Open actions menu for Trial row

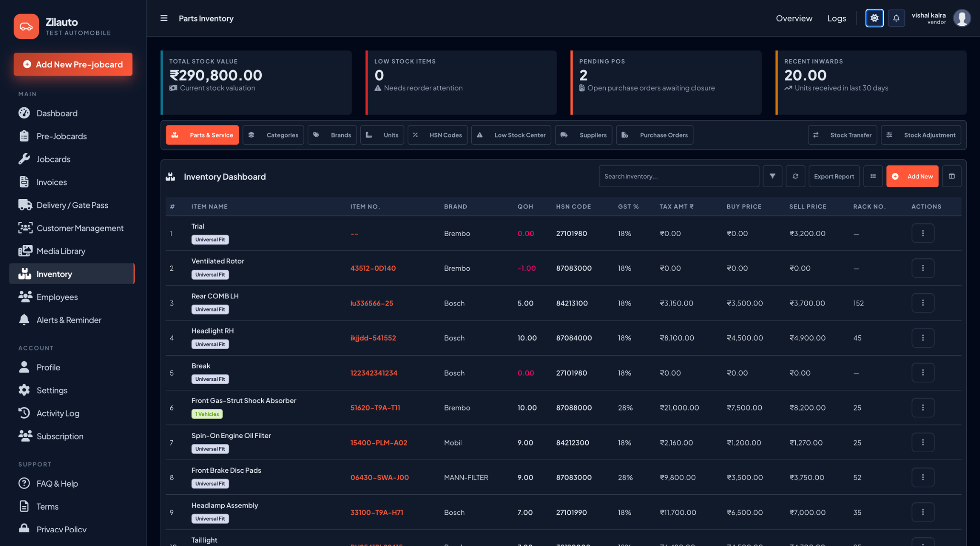pos(923,233)
